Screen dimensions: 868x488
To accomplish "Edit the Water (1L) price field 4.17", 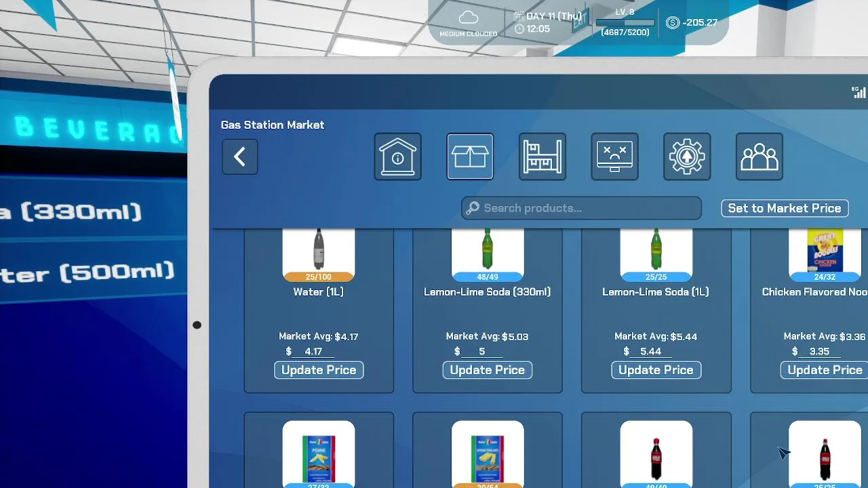I will point(313,352).
